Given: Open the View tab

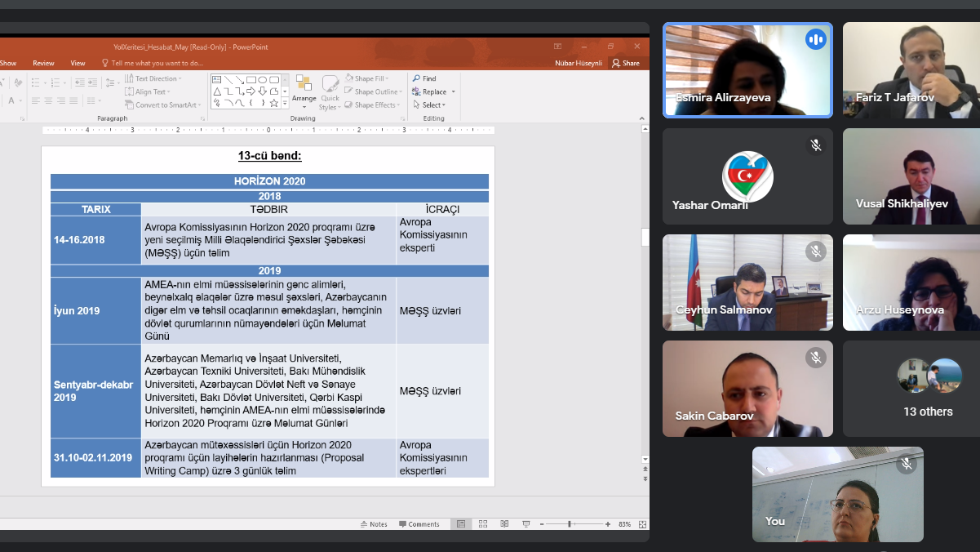Looking at the screenshot, I should tap(78, 63).
